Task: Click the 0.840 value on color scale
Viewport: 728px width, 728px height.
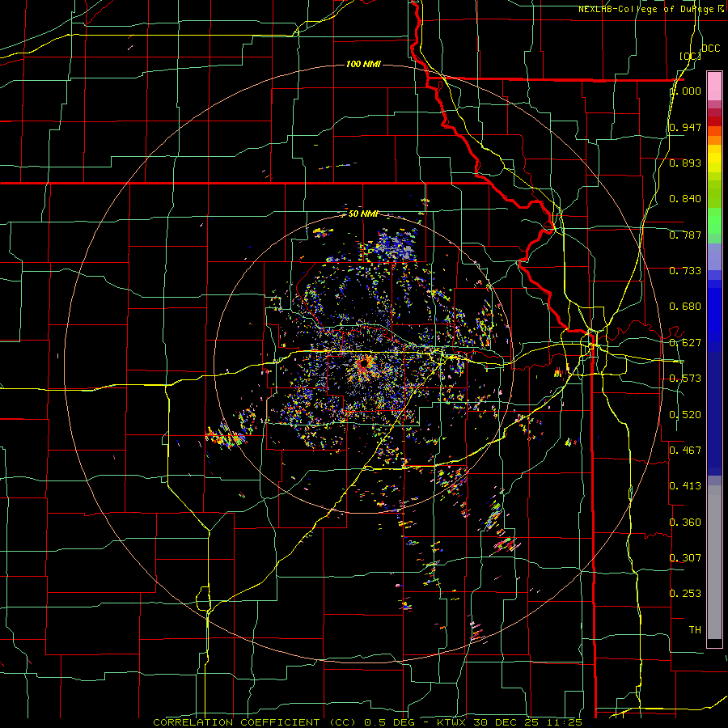Action: (685, 199)
